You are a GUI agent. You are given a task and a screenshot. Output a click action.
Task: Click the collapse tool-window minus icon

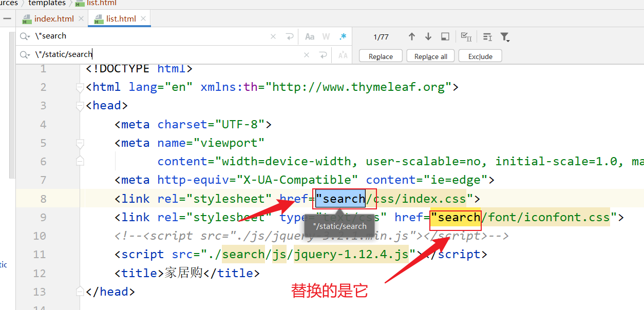(7, 19)
